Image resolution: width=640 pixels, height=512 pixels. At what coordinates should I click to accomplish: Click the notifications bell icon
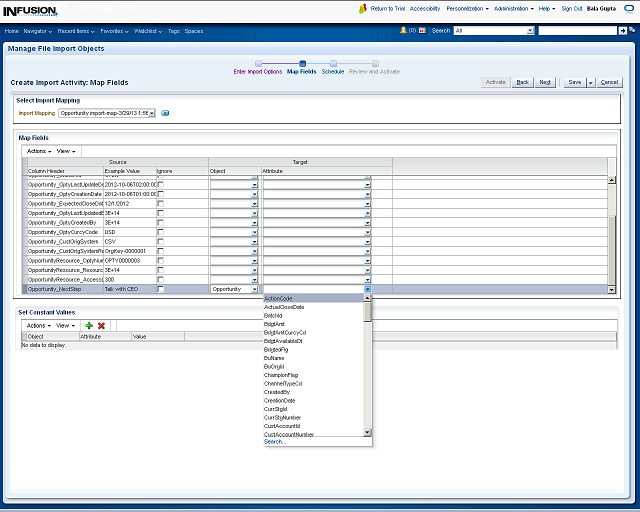point(403,31)
